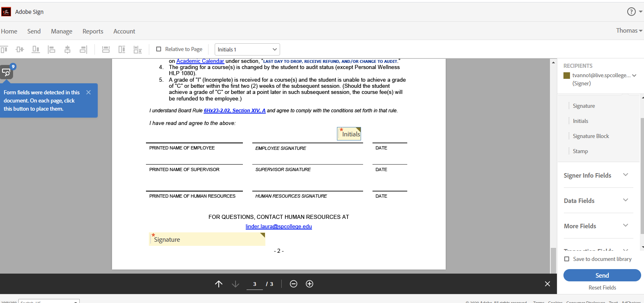The width and height of the screenshot is (644, 303).
Task: Select the Signature field in the sidebar
Action: click(x=584, y=106)
